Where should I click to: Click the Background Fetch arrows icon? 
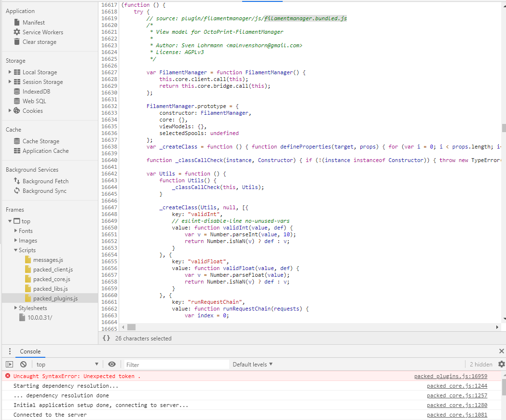(x=17, y=181)
